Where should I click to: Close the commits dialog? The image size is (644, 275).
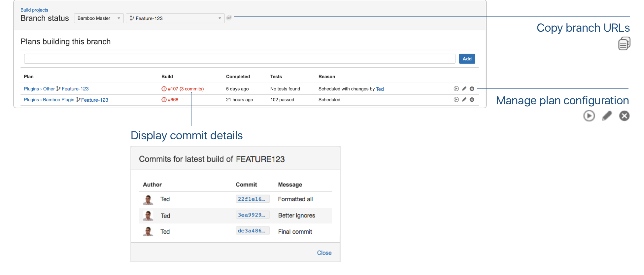324,253
